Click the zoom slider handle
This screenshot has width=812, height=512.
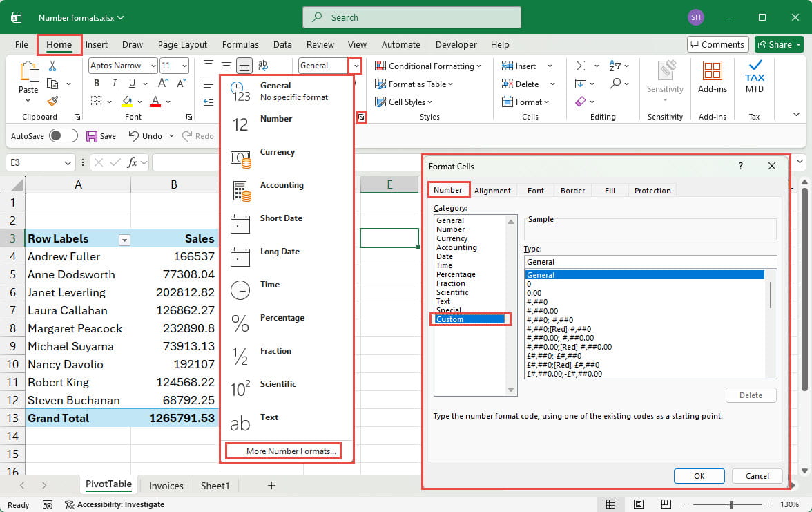731,504
